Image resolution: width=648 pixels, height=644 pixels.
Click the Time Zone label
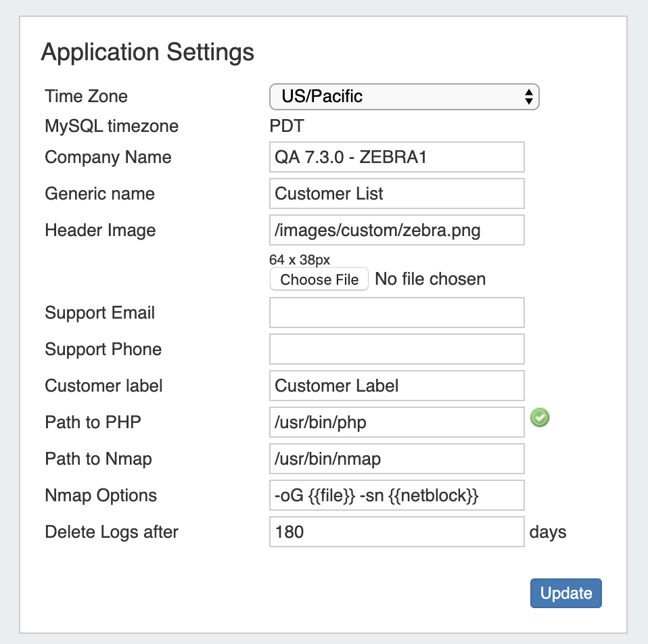pyautogui.click(x=86, y=97)
